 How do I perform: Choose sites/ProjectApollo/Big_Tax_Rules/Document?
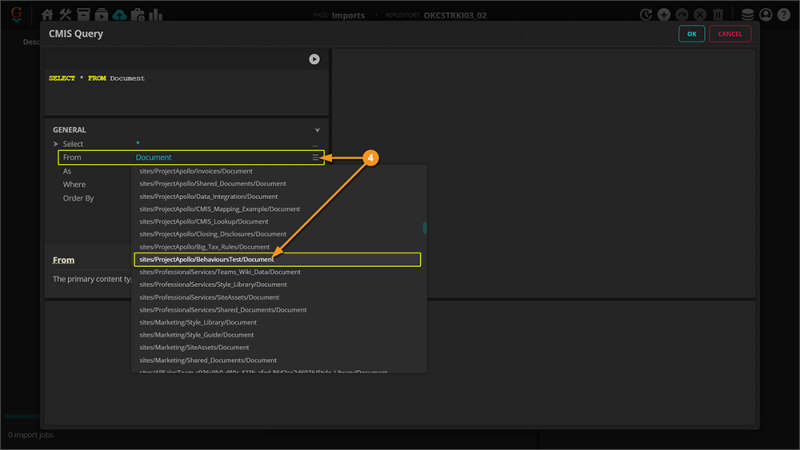click(x=205, y=247)
